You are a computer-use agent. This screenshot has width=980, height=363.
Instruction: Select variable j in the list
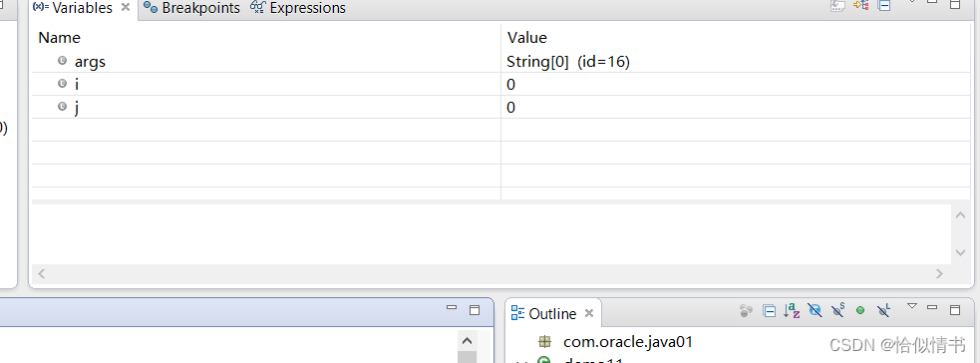click(x=500, y=107)
